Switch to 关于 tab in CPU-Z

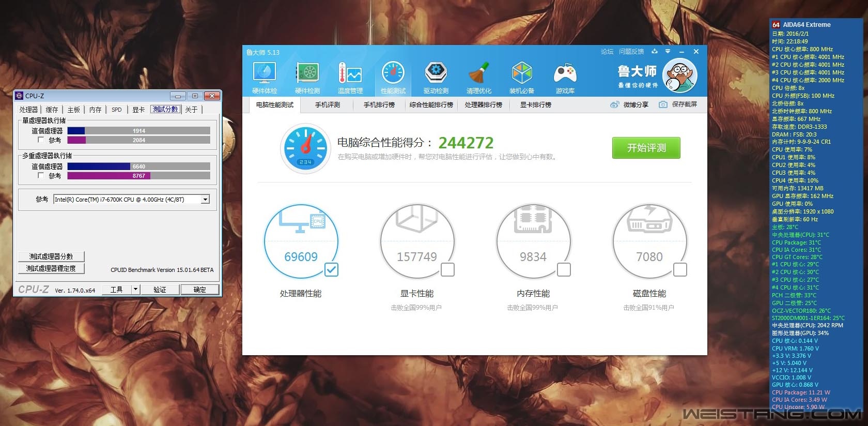pyautogui.click(x=191, y=110)
